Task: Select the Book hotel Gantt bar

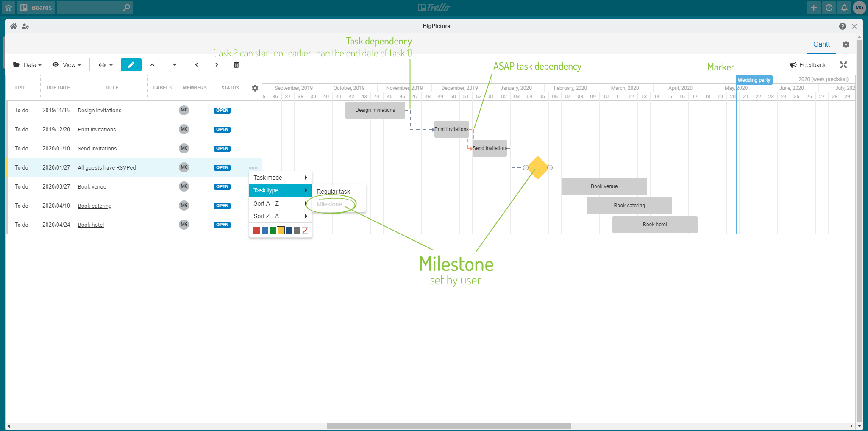Action: click(655, 225)
